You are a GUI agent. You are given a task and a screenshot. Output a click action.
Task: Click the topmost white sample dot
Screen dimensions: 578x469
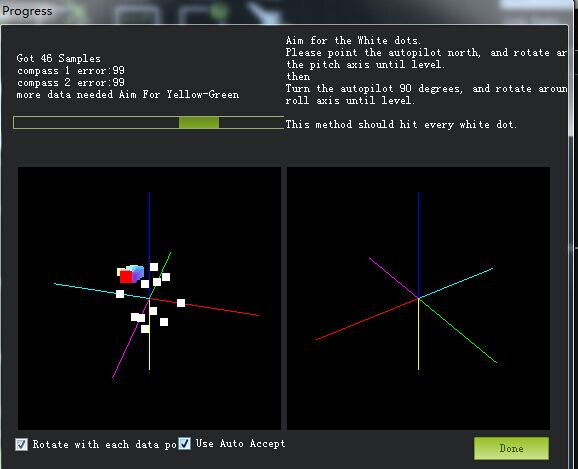tap(154, 267)
